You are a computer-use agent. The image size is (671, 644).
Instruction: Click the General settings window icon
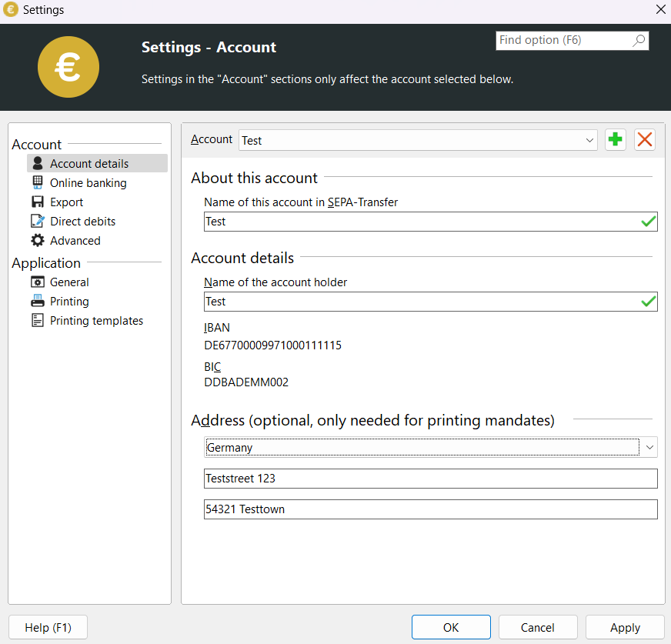point(38,282)
